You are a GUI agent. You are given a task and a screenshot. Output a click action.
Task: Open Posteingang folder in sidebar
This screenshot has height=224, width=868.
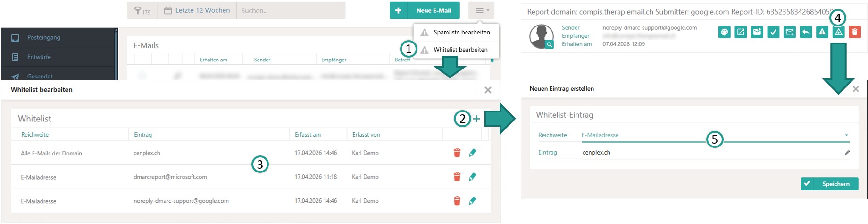pos(43,37)
